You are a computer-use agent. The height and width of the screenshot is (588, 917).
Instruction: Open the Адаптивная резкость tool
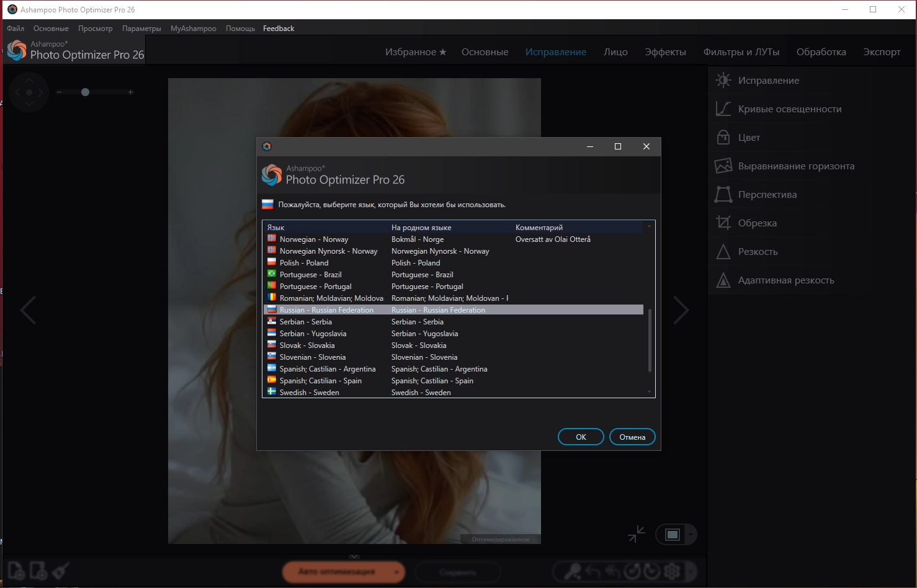click(774, 280)
